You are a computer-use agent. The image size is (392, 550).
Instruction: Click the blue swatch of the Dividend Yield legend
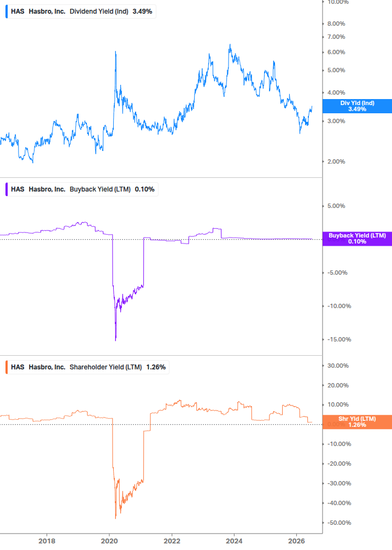(x=7, y=11)
